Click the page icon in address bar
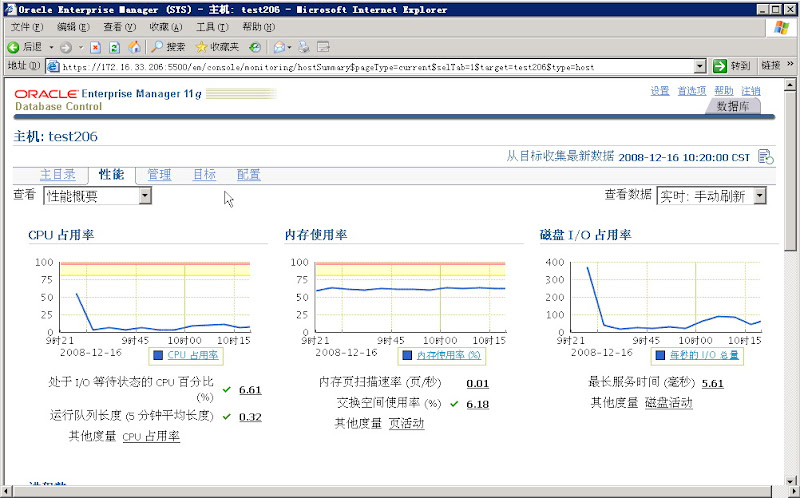 (x=53, y=66)
